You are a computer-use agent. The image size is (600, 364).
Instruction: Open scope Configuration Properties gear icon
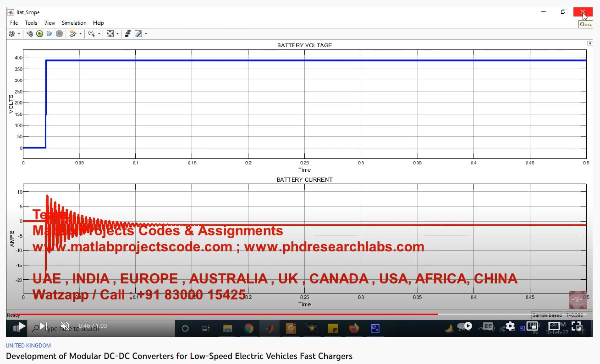pos(12,34)
